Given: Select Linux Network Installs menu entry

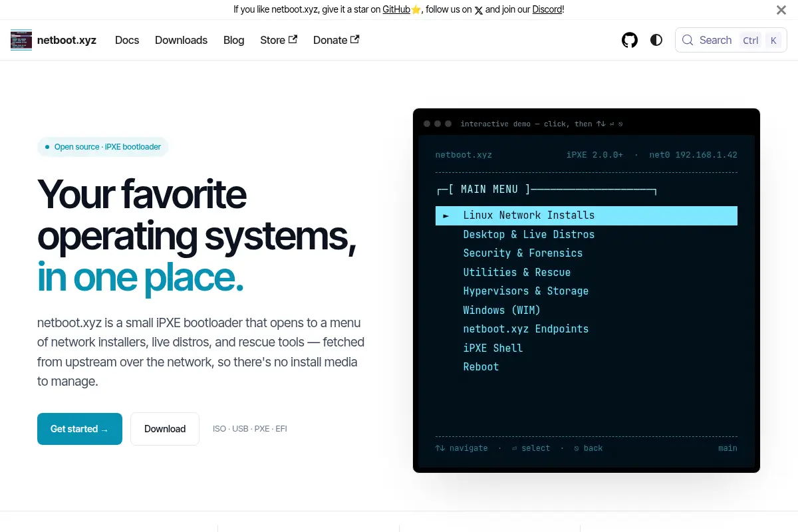Looking at the screenshot, I should click(x=586, y=215).
